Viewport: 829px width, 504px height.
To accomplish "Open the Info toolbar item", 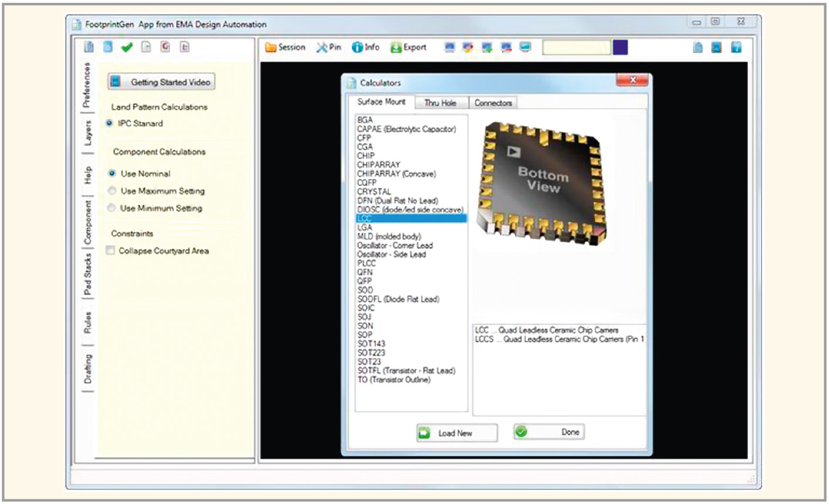I will click(x=365, y=48).
